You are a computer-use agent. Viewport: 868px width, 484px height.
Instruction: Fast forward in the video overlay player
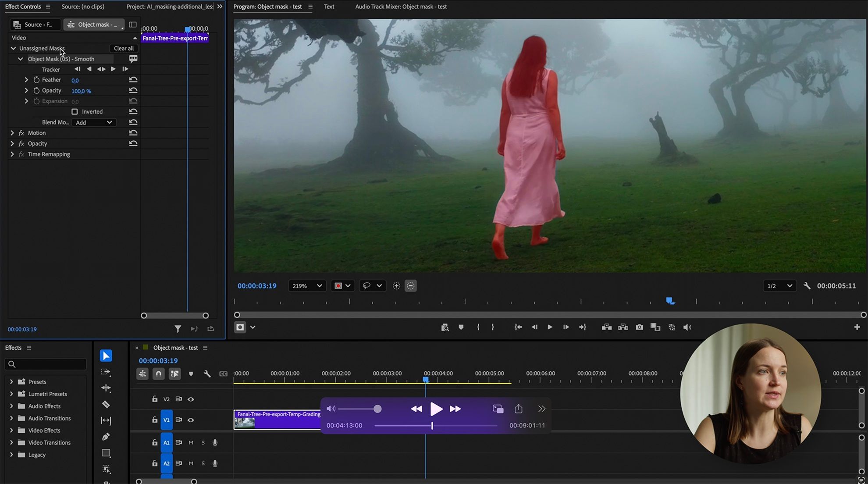pos(455,409)
